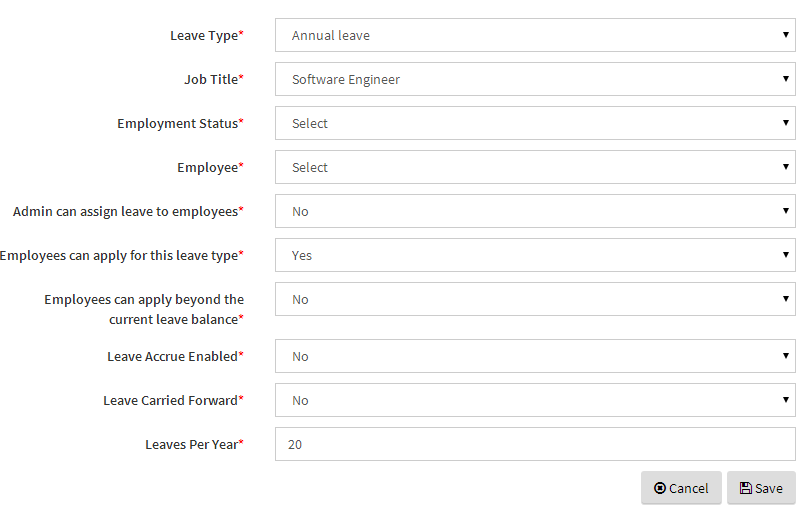Save the leave rule form

tap(761, 488)
